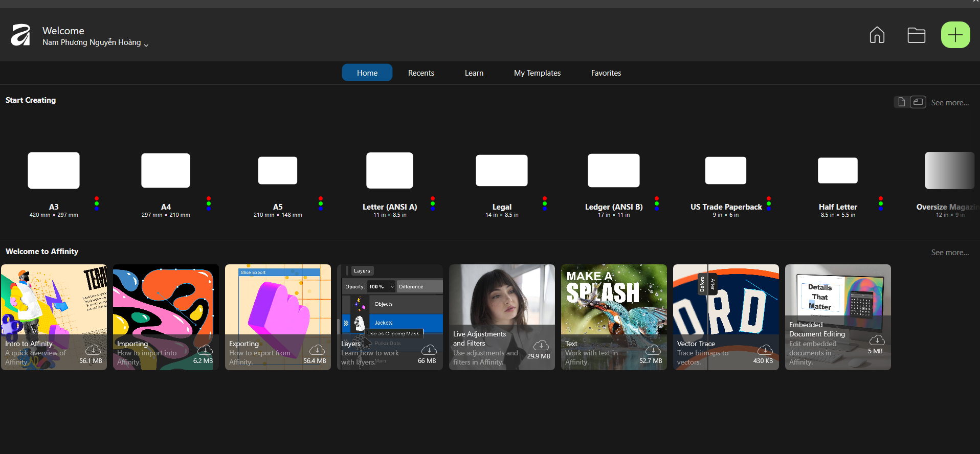Click the Affinity logo icon
Screen dimensions: 980x454
pyautogui.click(x=21, y=35)
